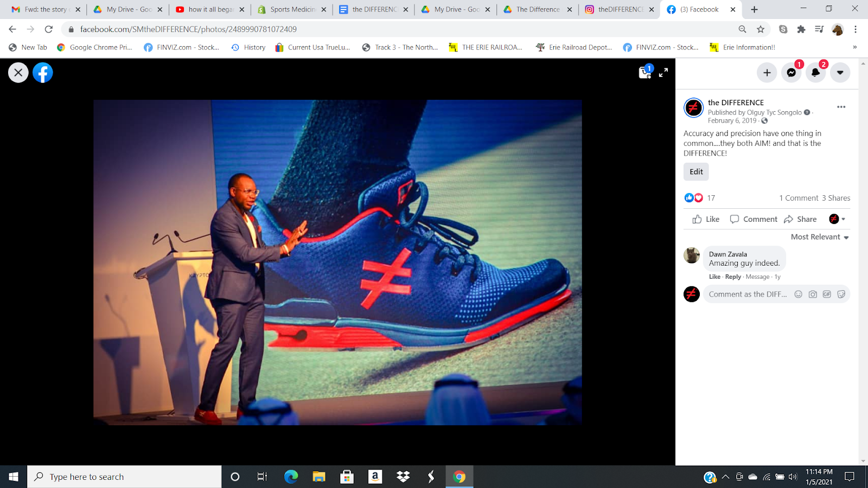Open the Chrome profile avatar
This screenshot has width=868, height=488.
pyautogui.click(x=838, y=29)
